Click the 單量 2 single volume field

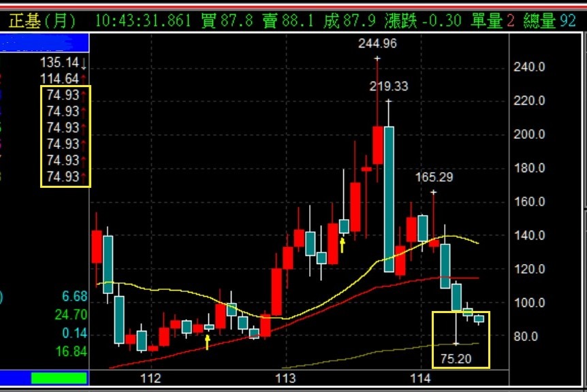(492, 20)
